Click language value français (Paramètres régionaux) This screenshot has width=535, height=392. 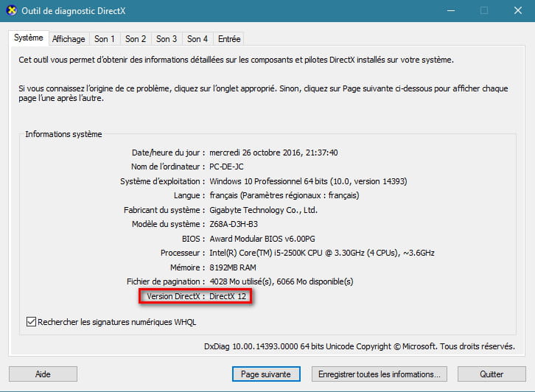284,195
